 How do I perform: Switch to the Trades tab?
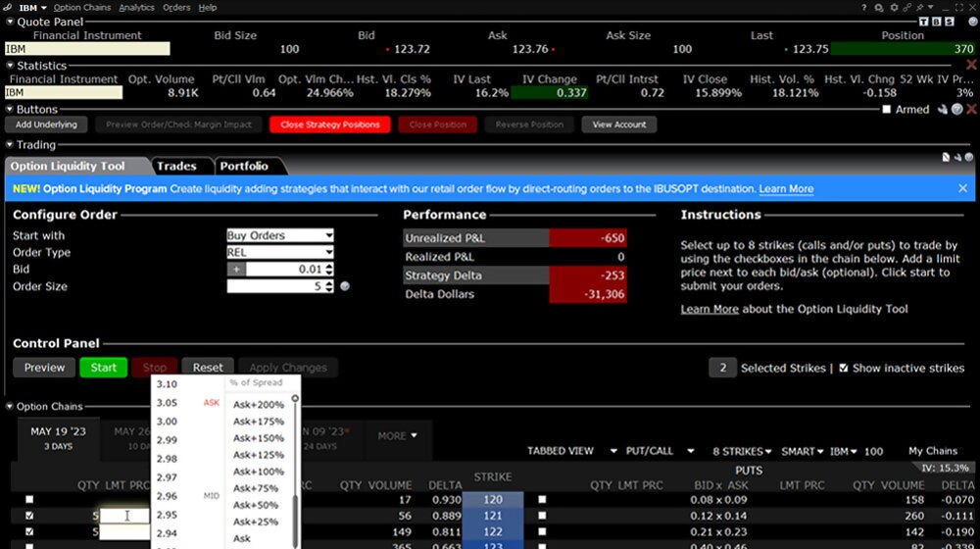(176, 166)
